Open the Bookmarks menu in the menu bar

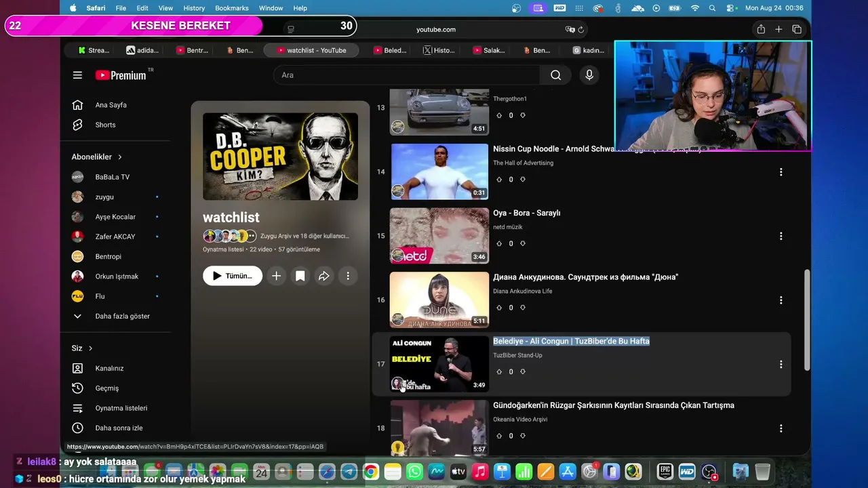pyautogui.click(x=232, y=8)
